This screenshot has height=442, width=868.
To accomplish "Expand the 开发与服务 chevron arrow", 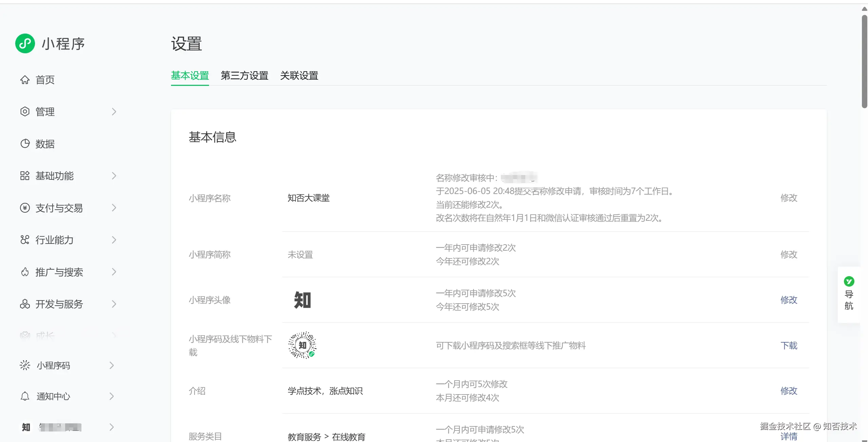I will coord(114,304).
